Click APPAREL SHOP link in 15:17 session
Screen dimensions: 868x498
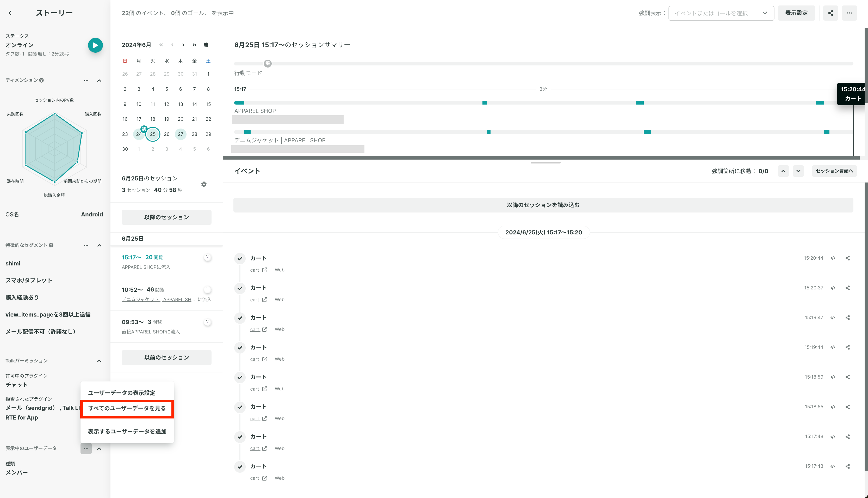click(x=139, y=267)
